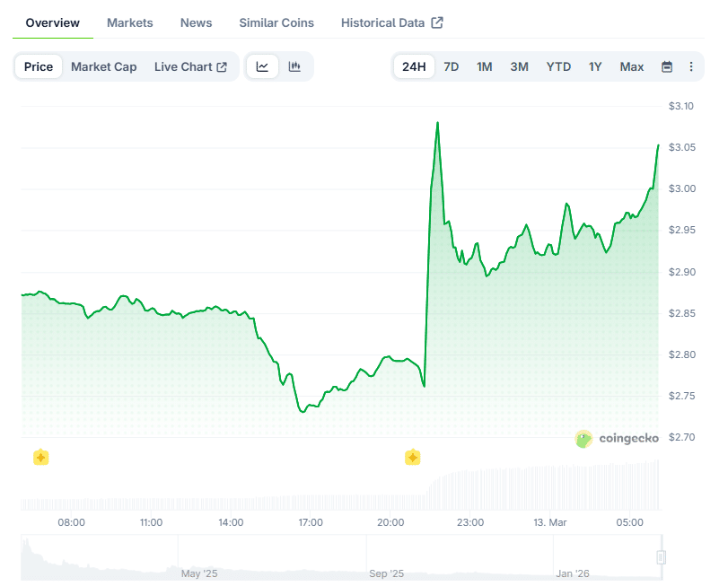Open the Similar Coins tab
The image size is (728, 586).
[x=276, y=22]
